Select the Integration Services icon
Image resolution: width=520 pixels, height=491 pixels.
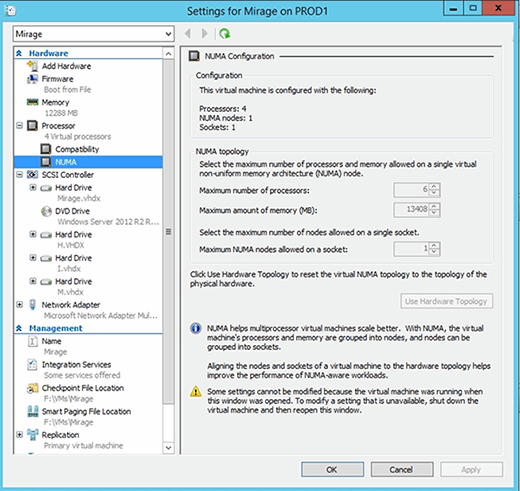pyautogui.click(x=32, y=365)
